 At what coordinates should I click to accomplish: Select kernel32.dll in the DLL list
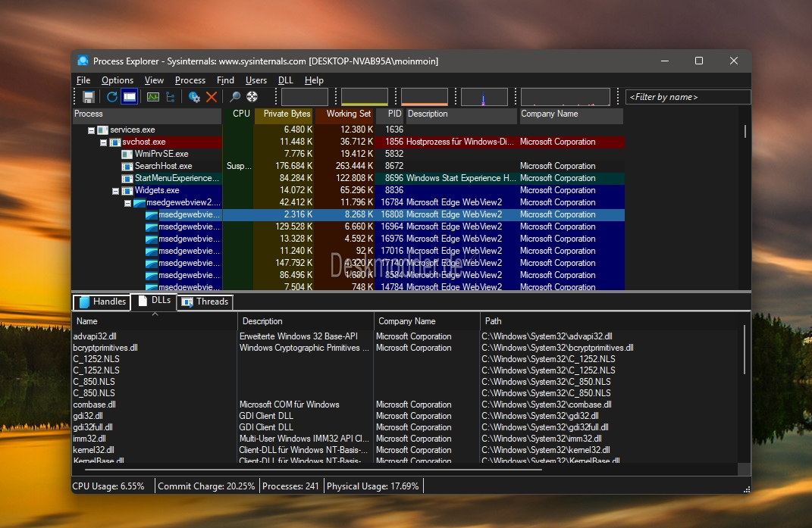(94, 450)
